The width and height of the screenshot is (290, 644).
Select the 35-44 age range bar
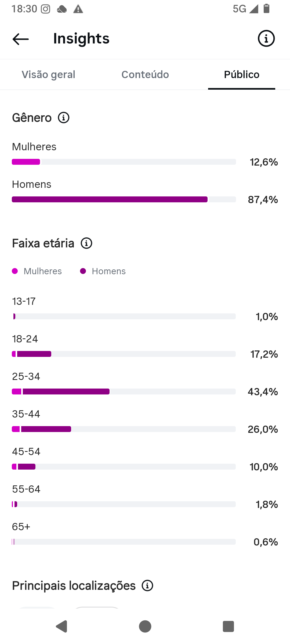click(x=124, y=429)
